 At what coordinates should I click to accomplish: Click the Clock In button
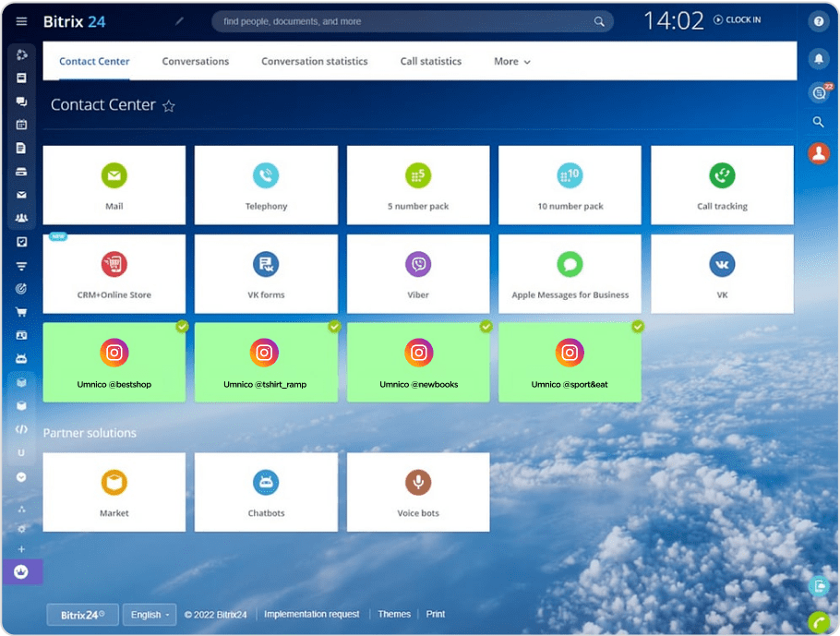click(x=738, y=20)
